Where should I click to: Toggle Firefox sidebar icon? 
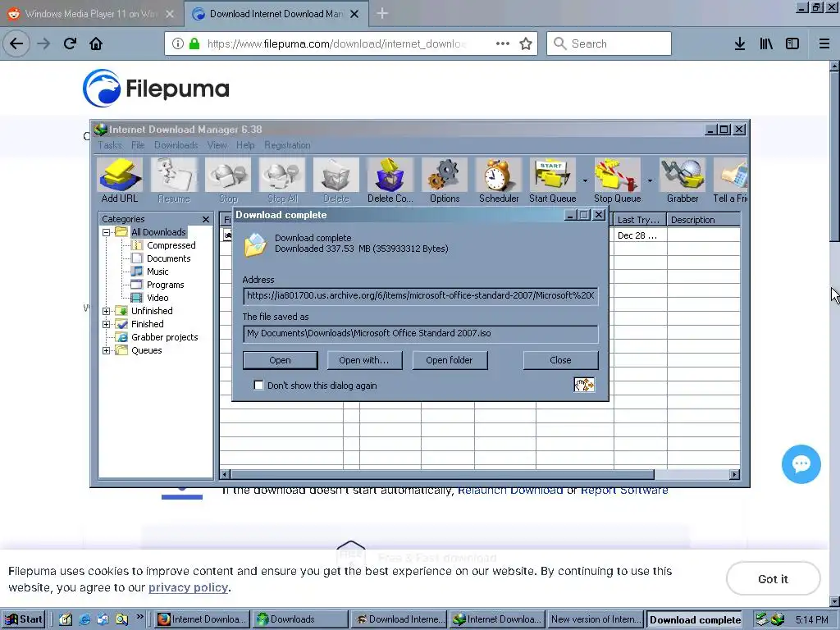(792, 43)
